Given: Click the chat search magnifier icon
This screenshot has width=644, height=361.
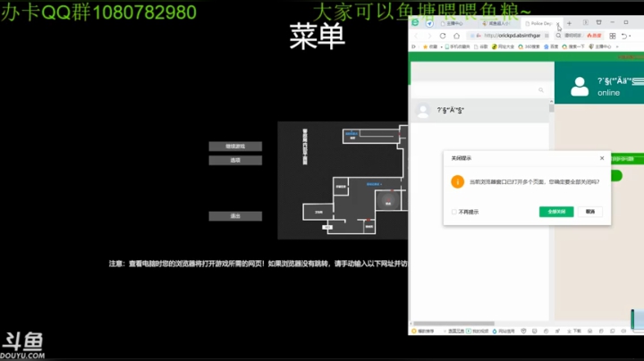Looking at the screenshot, I should pyautogui.click(x=541, y=90).
